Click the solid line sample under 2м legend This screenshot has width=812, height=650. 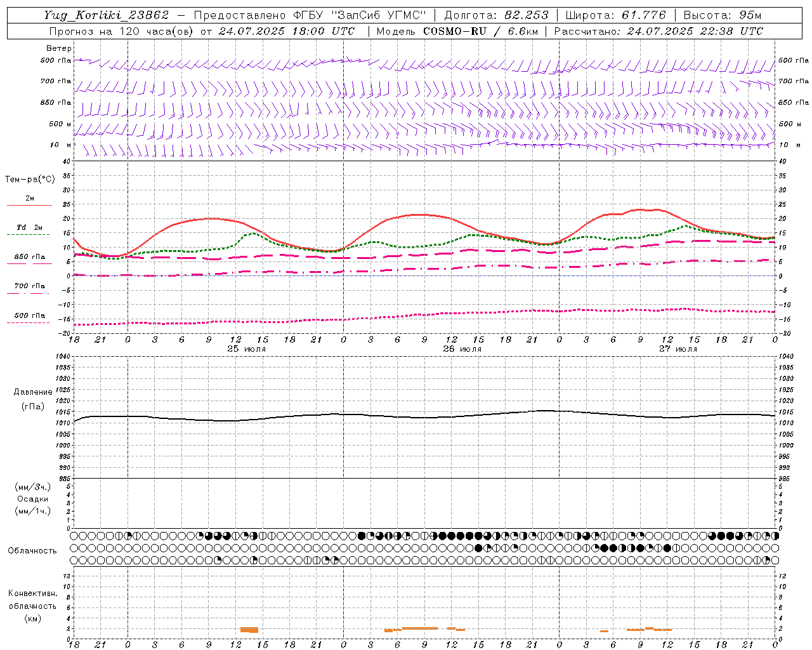[29, 206]
